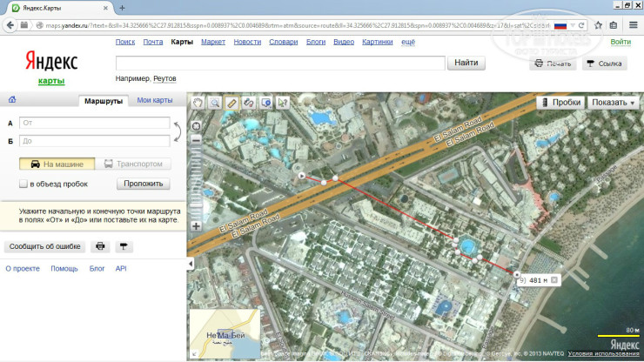644x362 pixels.
Task: Switch to 'Транспортом' travel mode
Action: click(133, 164)
